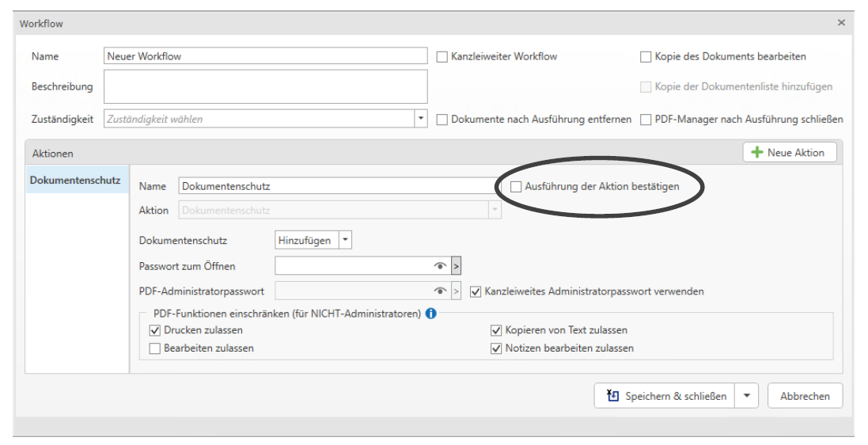Uncheck Kanzleiweites Administratorpasswort verwenden
Viewport: 868px width, 445px height.
click(x=476, y=291)
